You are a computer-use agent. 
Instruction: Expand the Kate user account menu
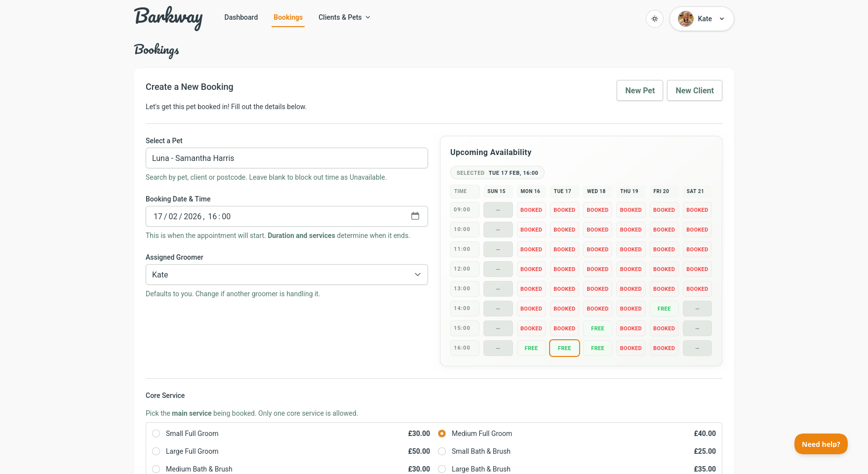(x=721, y=19)
